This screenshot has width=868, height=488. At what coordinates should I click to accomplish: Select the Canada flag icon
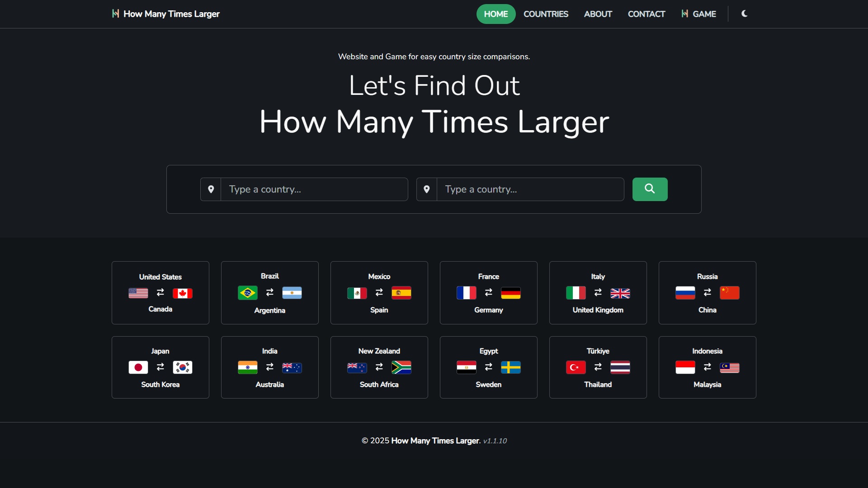click(x=183, y=293)
